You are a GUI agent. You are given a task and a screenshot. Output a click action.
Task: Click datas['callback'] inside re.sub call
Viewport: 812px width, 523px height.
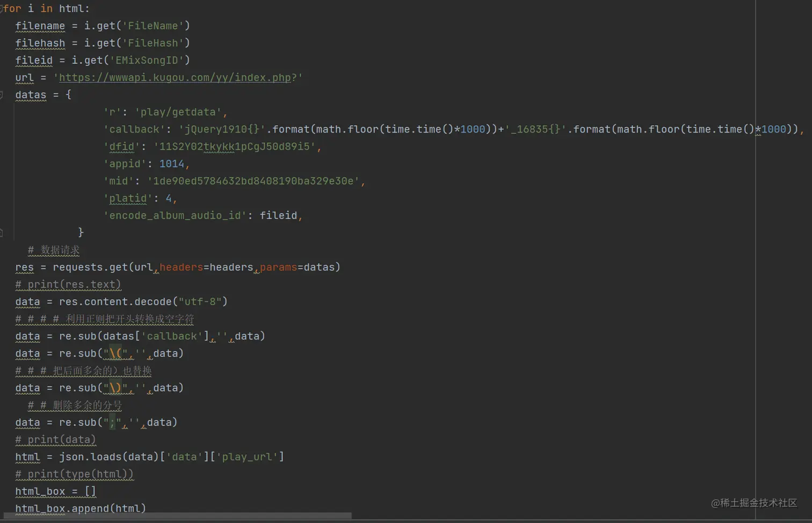click(156, 336)
